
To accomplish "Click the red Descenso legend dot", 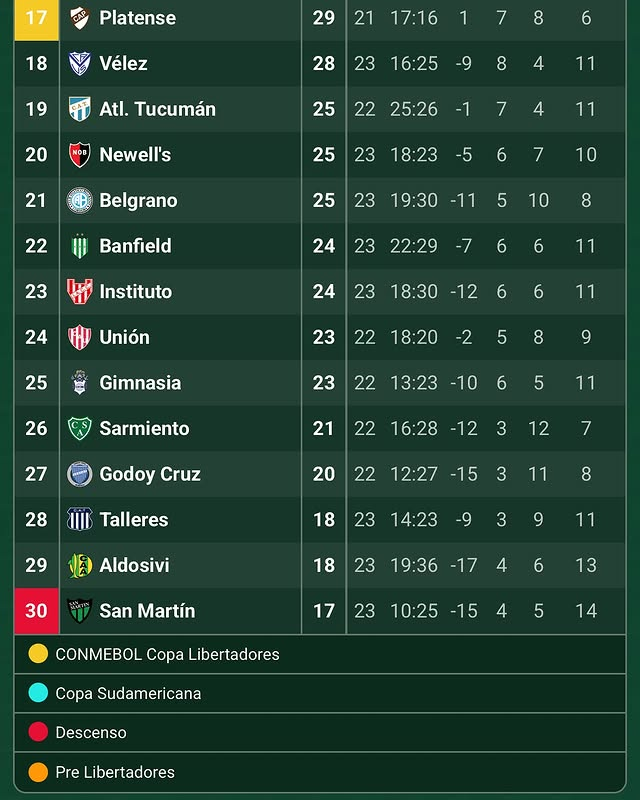I will tap(38, 732).
